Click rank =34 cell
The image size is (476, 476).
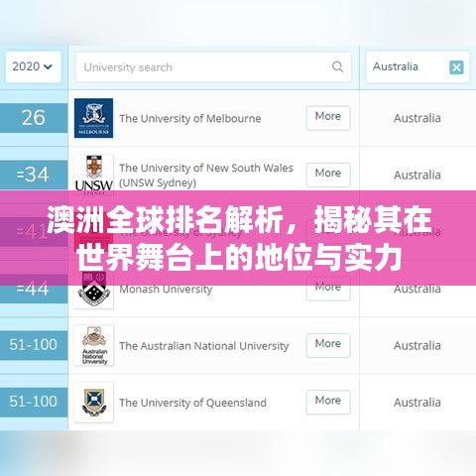(34, 175)
